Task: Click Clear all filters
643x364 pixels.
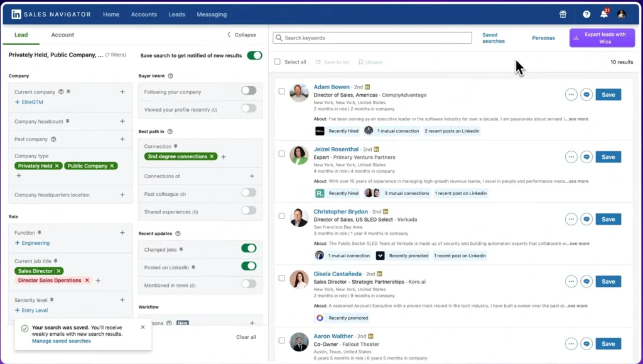Action: (246, 337)
